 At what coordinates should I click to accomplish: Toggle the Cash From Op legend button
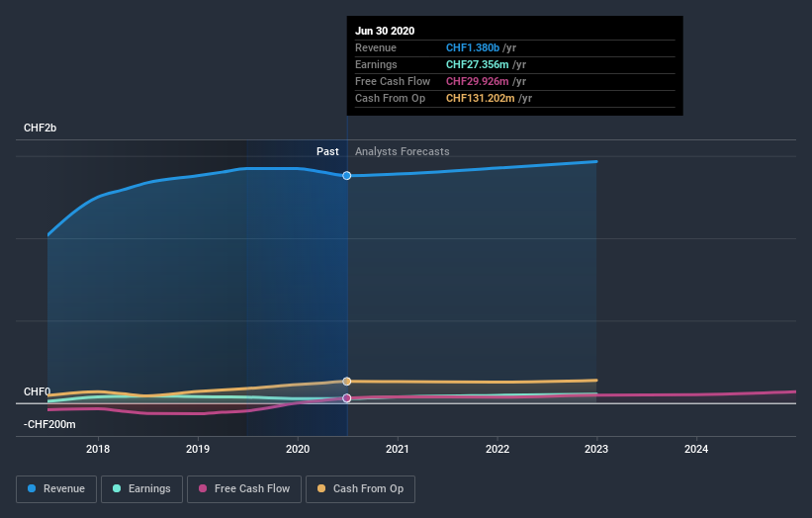coord(360,489)
